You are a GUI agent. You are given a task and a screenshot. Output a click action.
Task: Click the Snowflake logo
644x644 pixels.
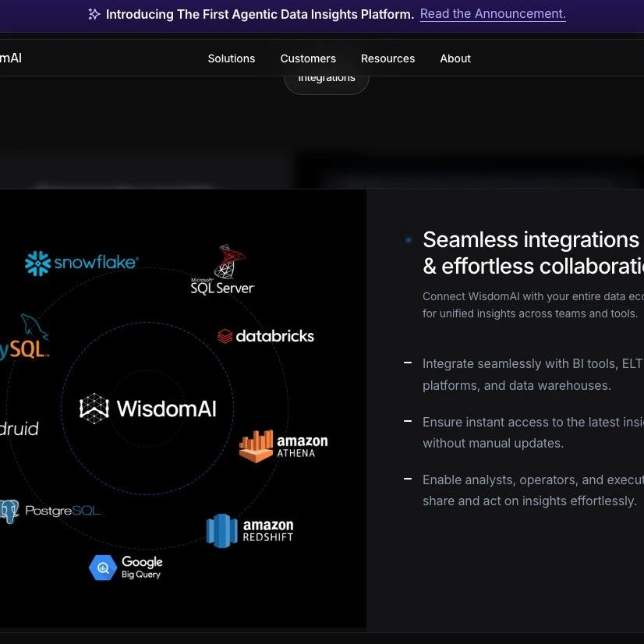point(81,263)
